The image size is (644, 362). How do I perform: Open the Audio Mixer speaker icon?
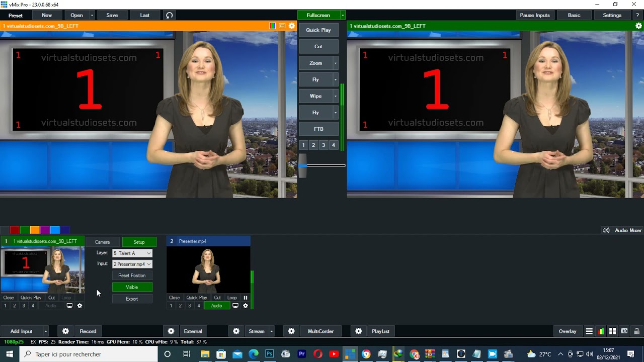606,230
